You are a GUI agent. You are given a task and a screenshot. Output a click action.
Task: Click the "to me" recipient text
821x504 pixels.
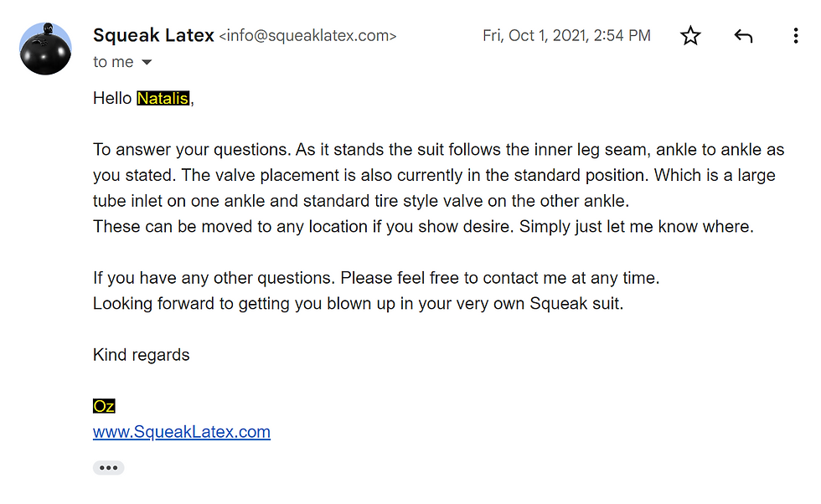click(x=113, y=63)
